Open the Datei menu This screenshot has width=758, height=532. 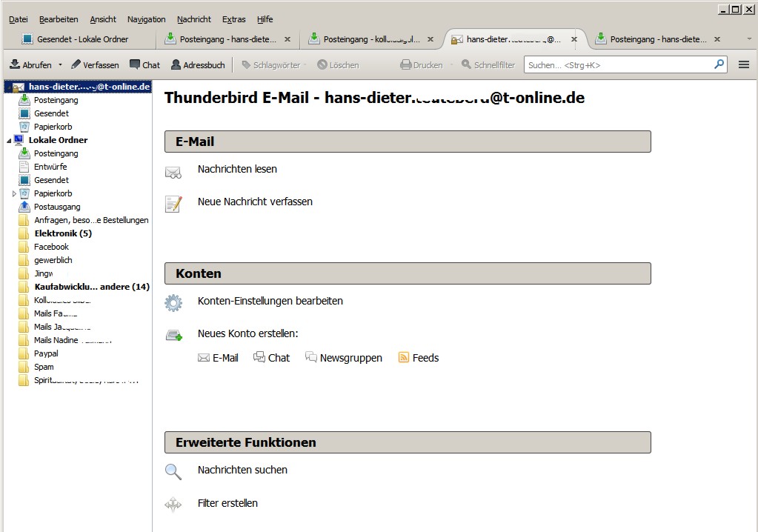(x=19, y=19)
